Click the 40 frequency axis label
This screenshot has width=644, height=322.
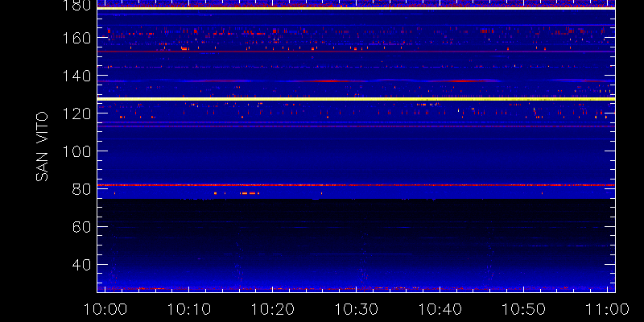click(x=81, y=265)
